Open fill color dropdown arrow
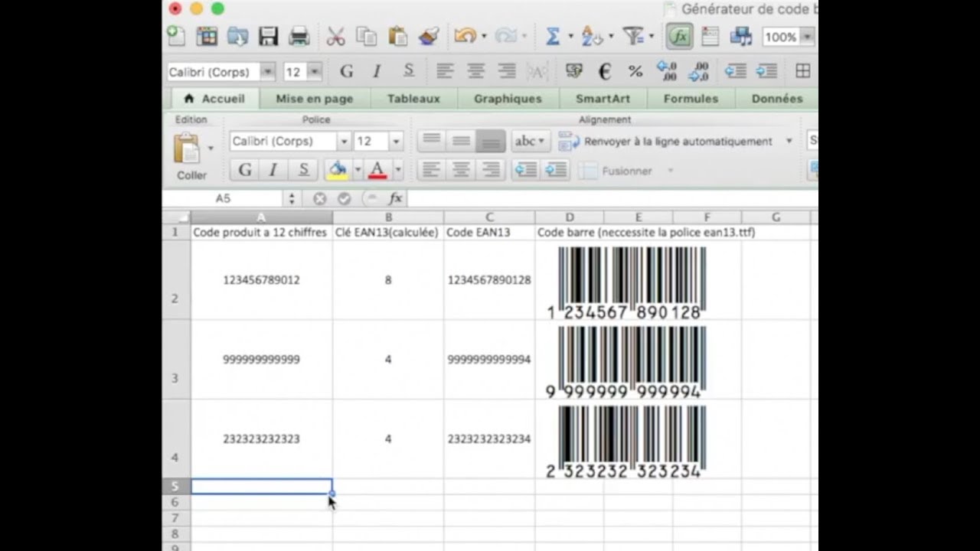This screenshot has height=551, width=980. [x=358, y=170]
